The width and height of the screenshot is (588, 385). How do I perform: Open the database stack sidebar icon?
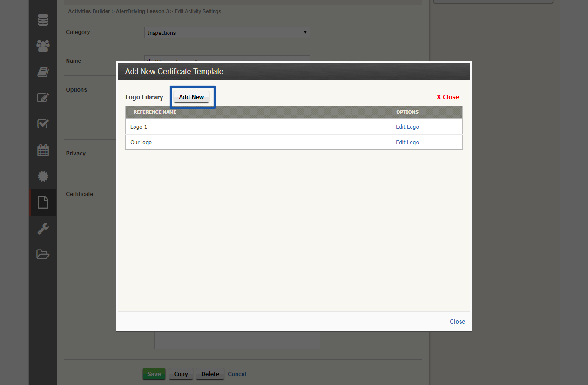coord(42,20)
